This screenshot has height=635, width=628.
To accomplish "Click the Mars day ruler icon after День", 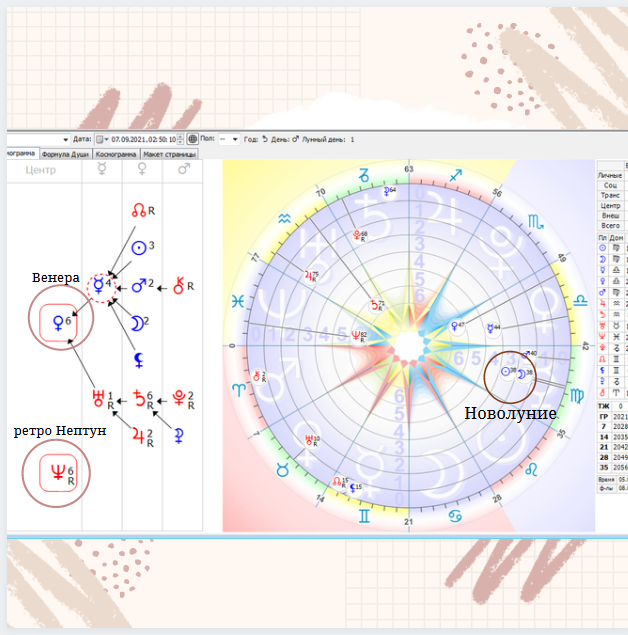I will 296,139.
